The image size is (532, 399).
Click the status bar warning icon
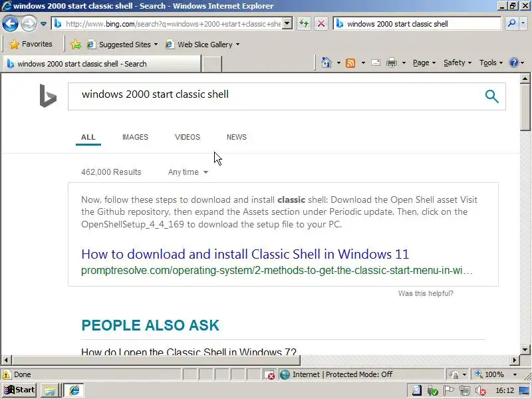click(x=6, y=374)
